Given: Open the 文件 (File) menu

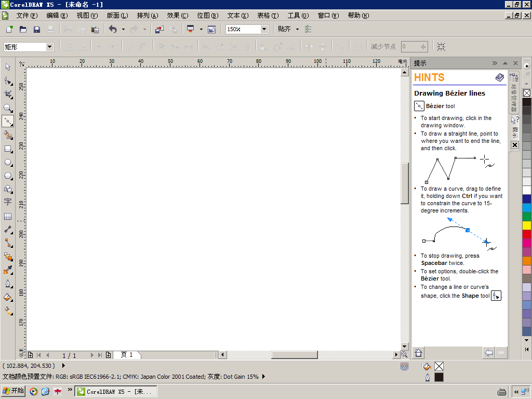Looking at the screenshot, I should click(x=27, y=16).
